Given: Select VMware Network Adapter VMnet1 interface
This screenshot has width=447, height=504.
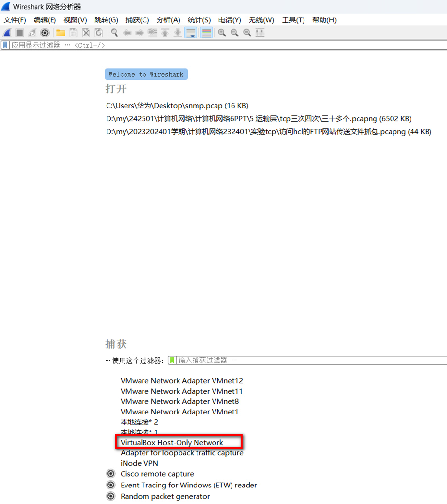Looking at the screenshot, I should (179, 412).
